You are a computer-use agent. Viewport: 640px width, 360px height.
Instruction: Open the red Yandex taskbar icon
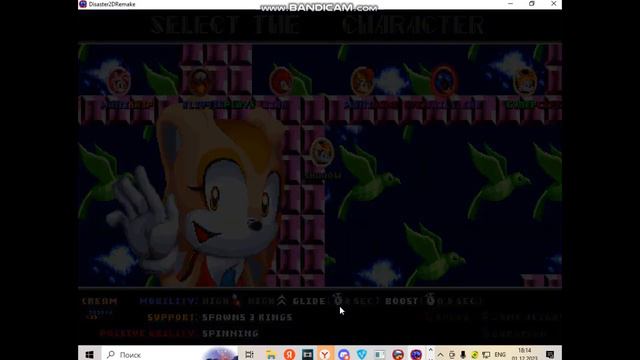(289, 354)
